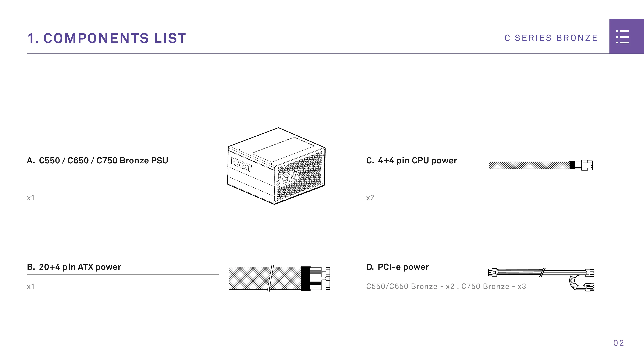Screen dimensions: 644x362
Task: Click the ATX cable connector end
Action: pyautogui.click(x=325, y=278)
